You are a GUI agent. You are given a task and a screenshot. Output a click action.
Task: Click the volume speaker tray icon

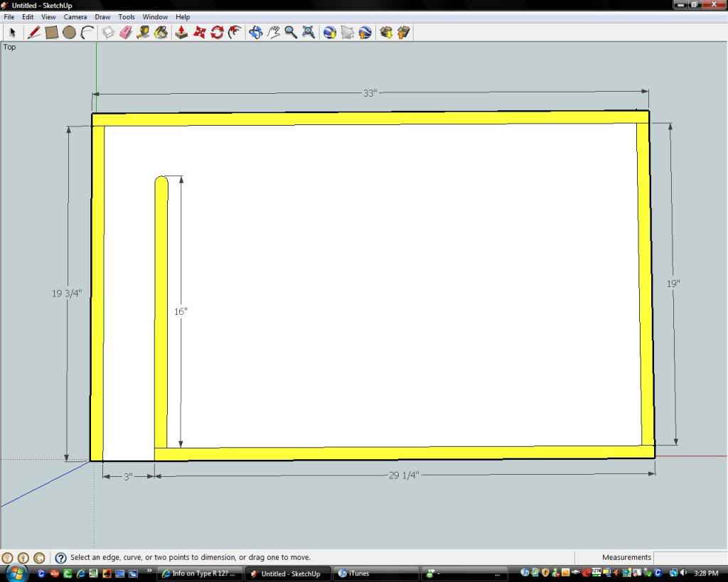coord(683,573)
